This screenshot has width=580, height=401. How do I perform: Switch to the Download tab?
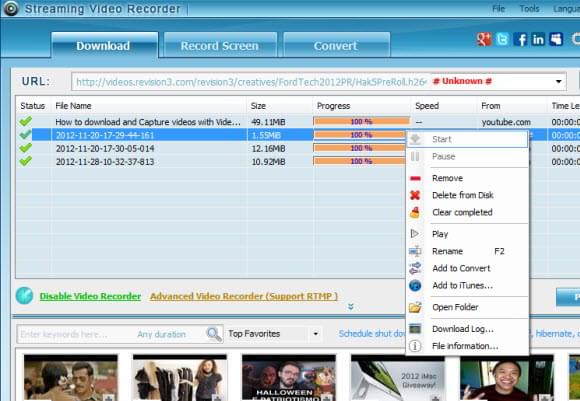coord(105,45)
